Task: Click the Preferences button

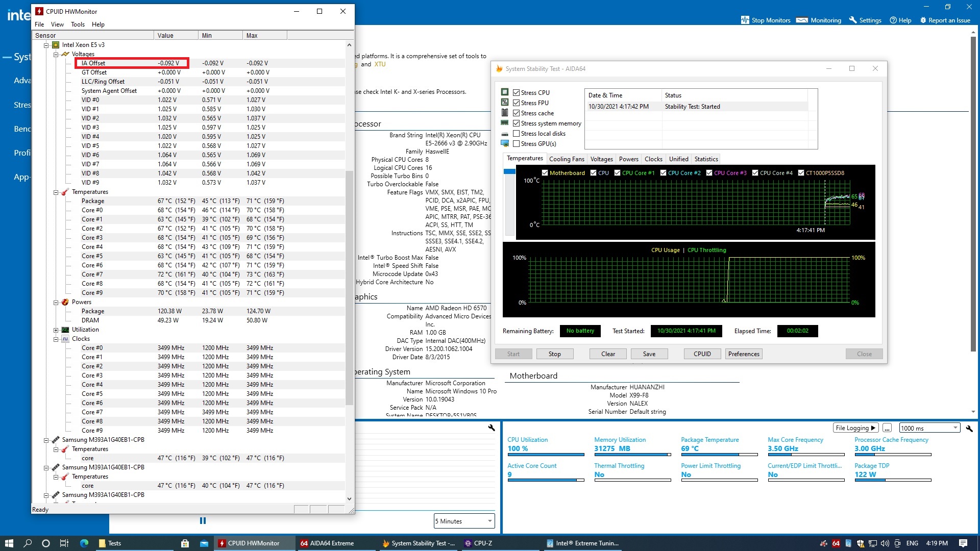Action: (743, 354)
